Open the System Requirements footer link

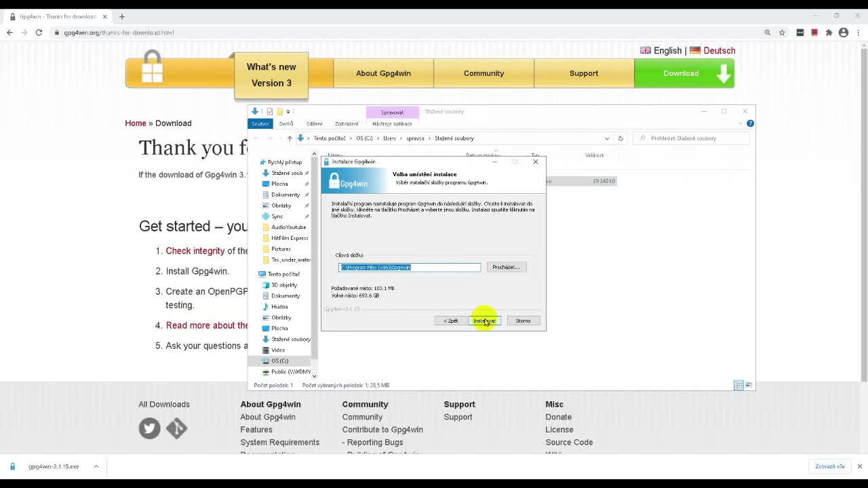[x=280, y=443]
